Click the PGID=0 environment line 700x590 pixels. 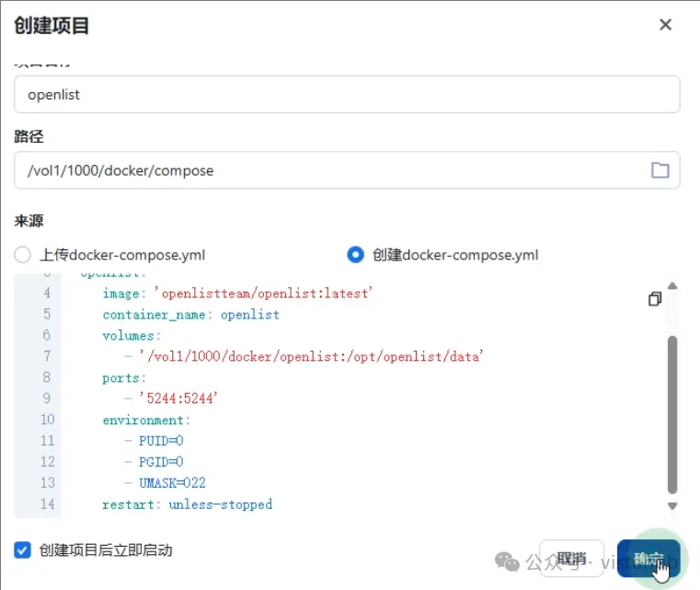[x=154, y=461]
